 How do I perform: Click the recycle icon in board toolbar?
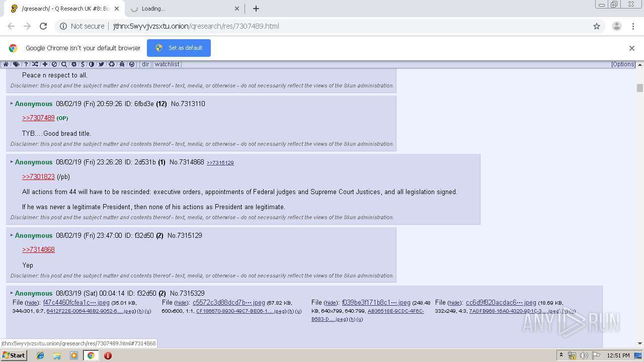112,64
